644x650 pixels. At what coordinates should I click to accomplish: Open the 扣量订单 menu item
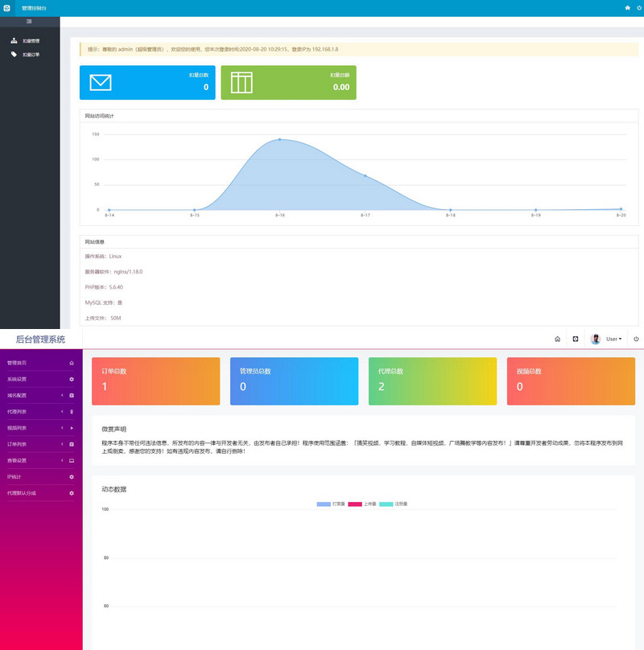31,55
